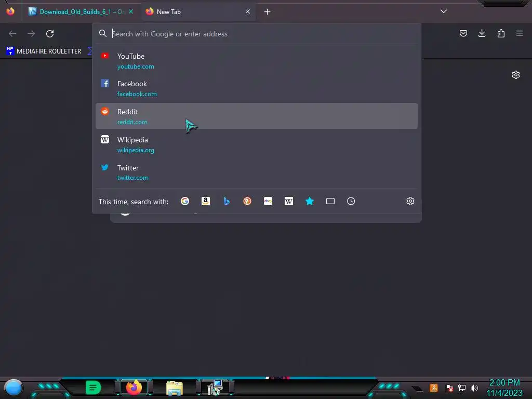This screenshot has width=532, height=399.
Task: Open the Facebook suggestion
Action: (x=257, y=88)
